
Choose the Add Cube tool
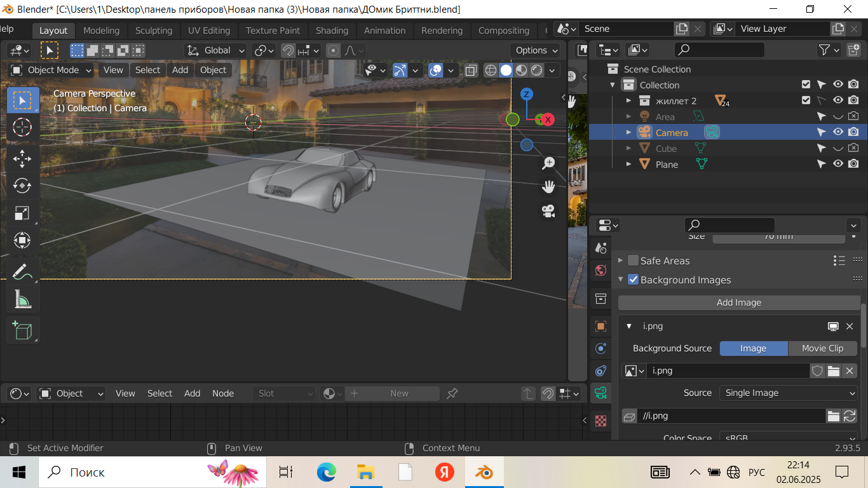(22, 330)
